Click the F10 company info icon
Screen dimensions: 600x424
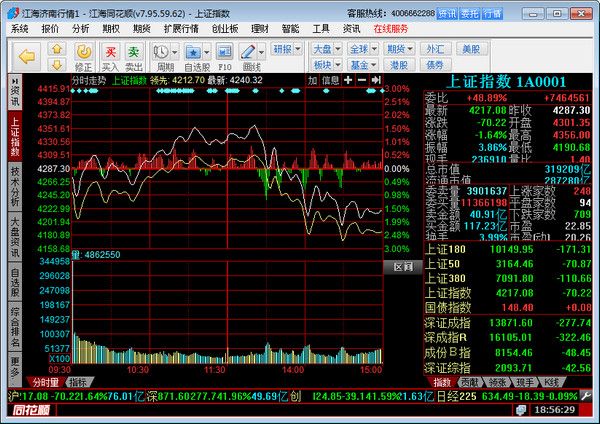(225, 52)
